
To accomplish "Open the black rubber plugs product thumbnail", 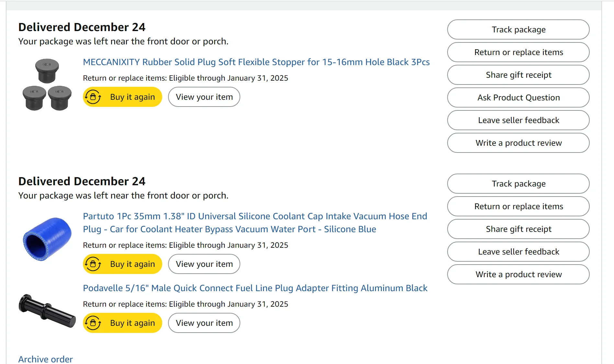I will (47, 85).
